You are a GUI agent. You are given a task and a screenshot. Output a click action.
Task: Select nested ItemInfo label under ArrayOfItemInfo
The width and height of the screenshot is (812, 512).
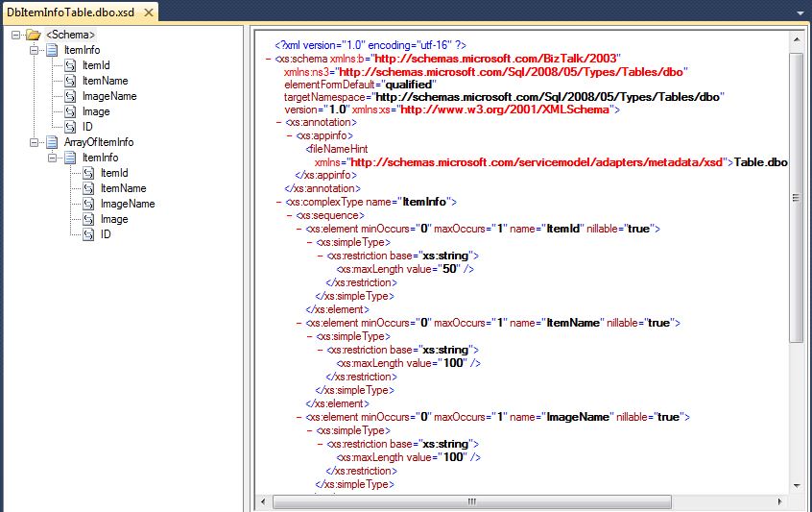coord(101,158)
